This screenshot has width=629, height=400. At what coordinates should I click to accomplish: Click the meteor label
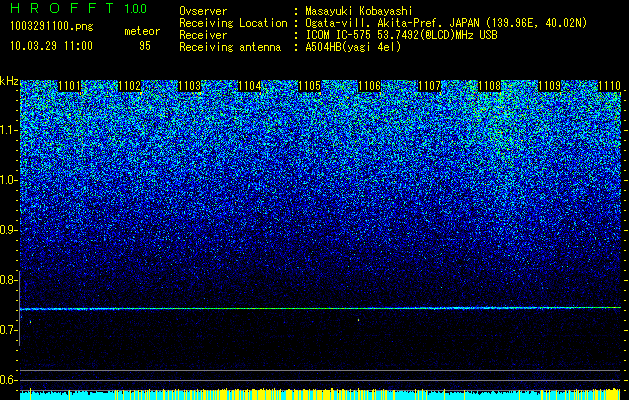coord(142,31)
